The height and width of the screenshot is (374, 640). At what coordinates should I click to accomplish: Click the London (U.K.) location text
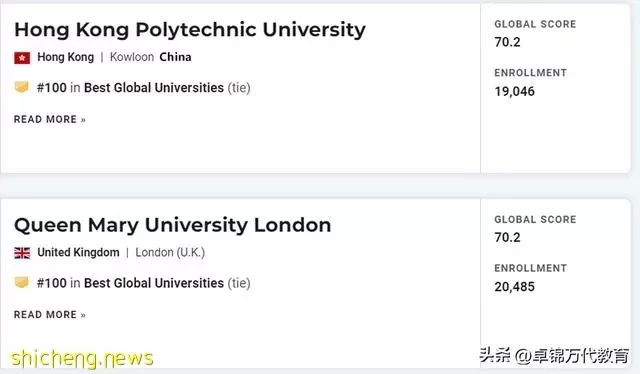(170, 252)
